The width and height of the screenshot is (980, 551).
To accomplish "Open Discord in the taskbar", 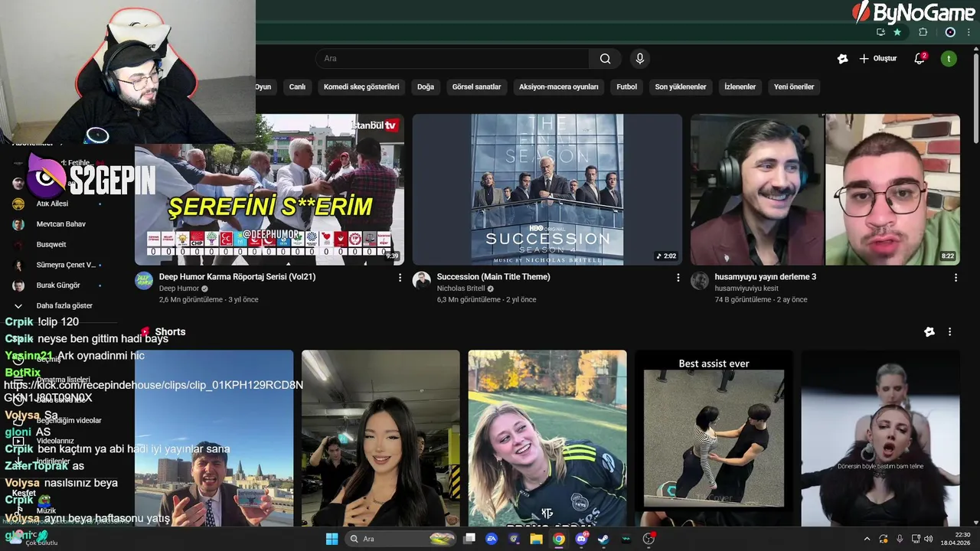I will pyautogui.click(x=582, y=539).
